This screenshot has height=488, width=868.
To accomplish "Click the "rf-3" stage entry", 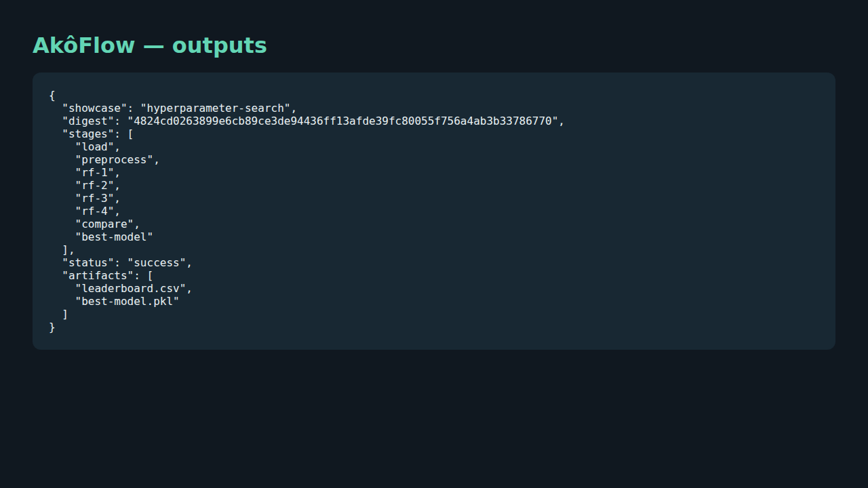I will 94,199.
